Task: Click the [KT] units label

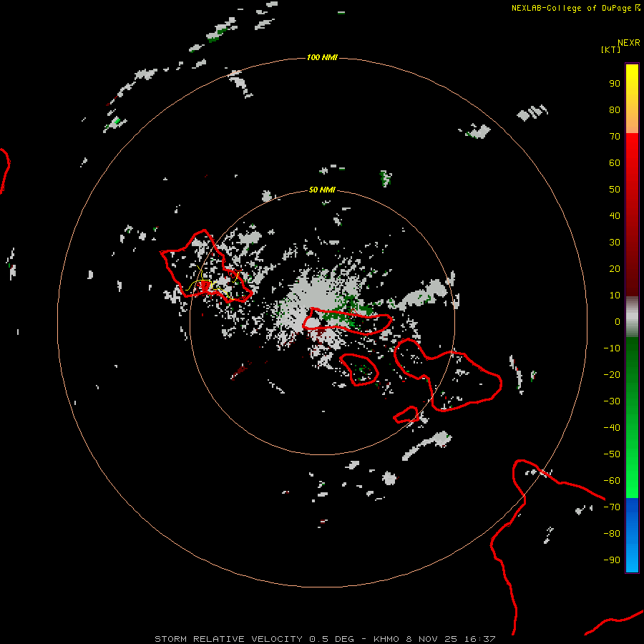Action: pyautogui.click(x=610, y=49)
